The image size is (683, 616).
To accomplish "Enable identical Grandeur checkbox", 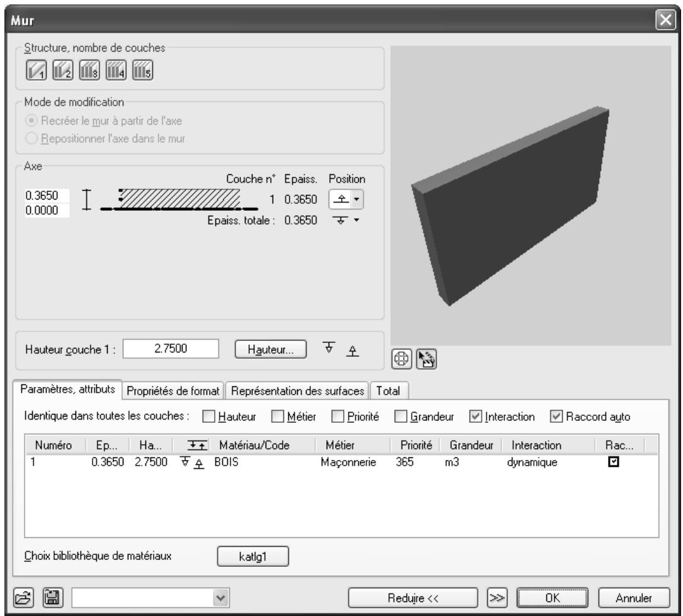I will 401,417.
